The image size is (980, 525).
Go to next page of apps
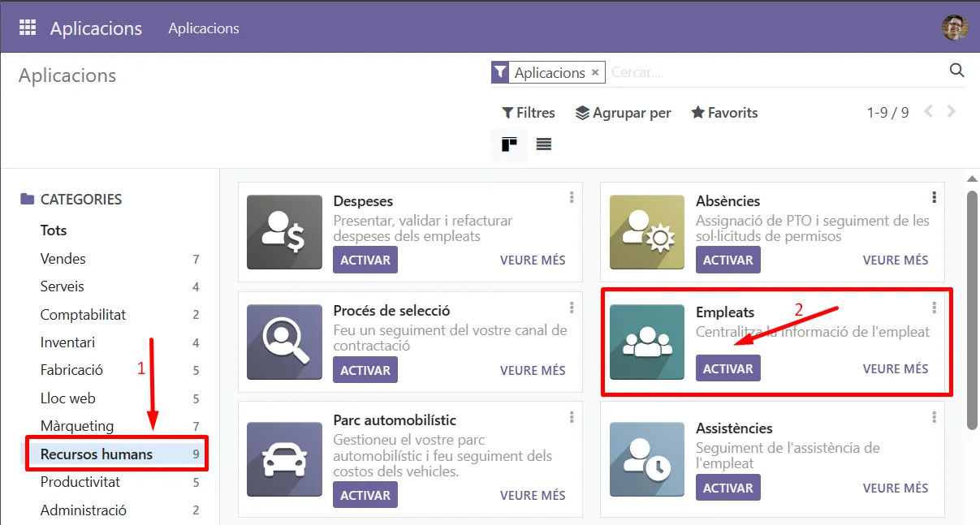point(952,112)
